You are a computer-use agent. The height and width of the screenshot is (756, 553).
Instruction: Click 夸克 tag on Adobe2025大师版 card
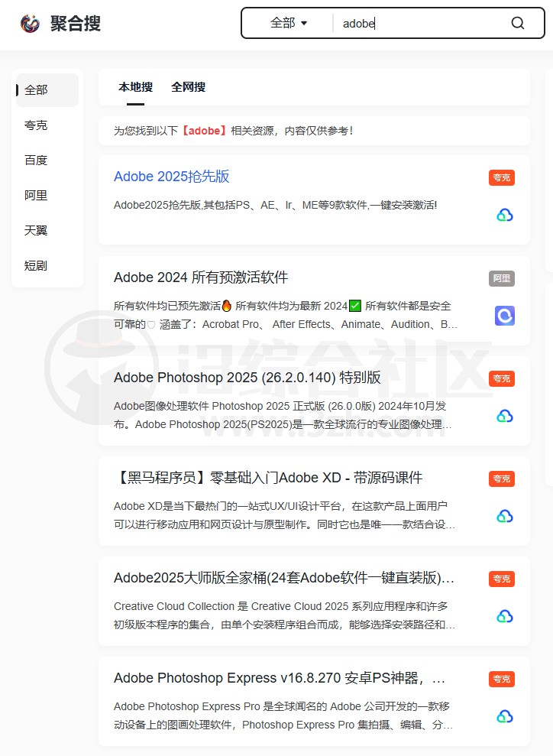tap(502, 579)
